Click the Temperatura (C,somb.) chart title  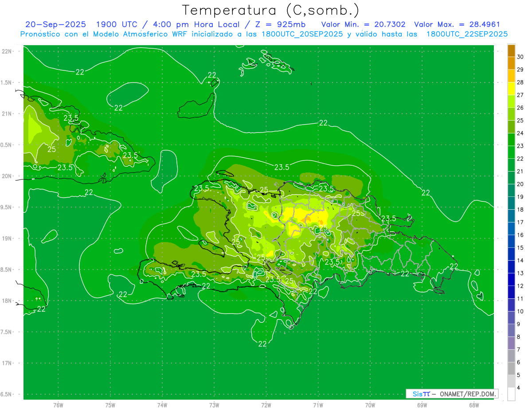pyautogui.click(x=270, y=10)
